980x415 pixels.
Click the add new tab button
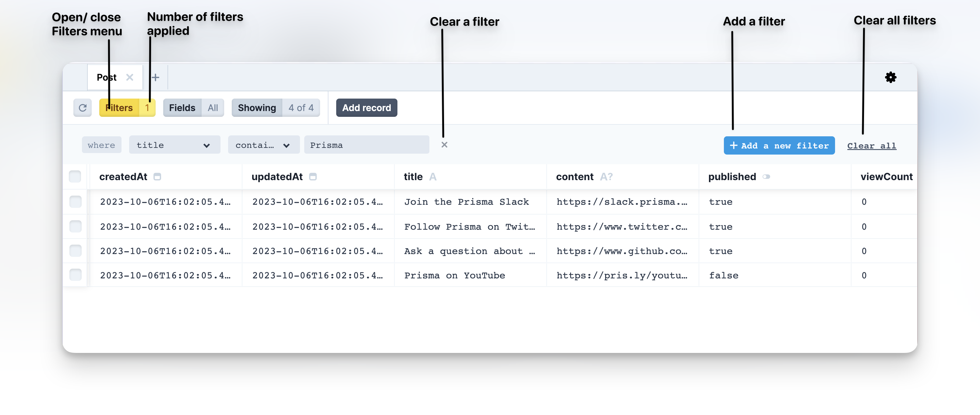pos(155,77)
